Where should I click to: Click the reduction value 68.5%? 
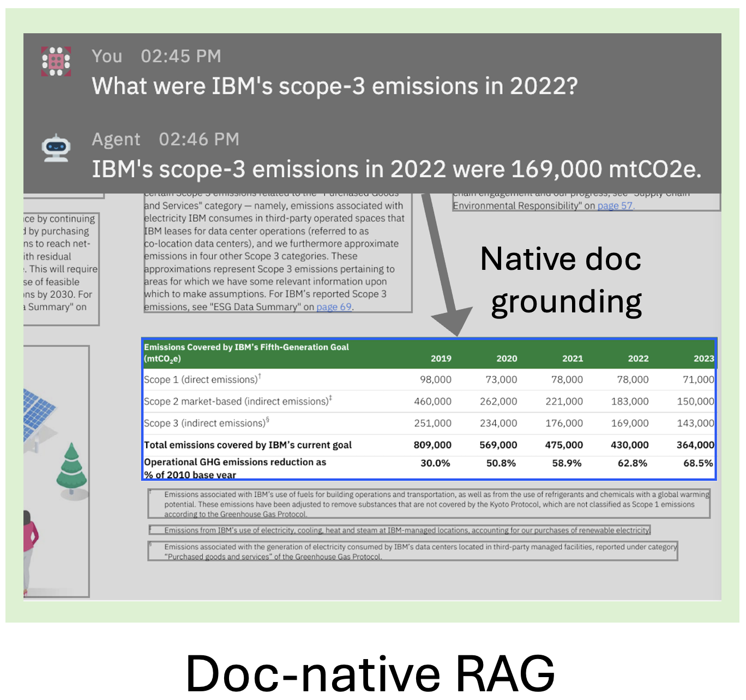[699, 463]
